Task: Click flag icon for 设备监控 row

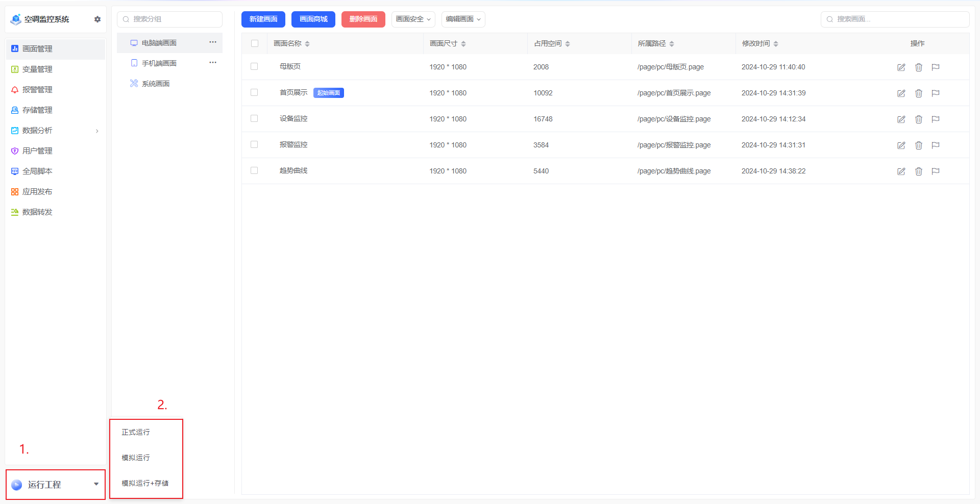Action: [936, 119]
